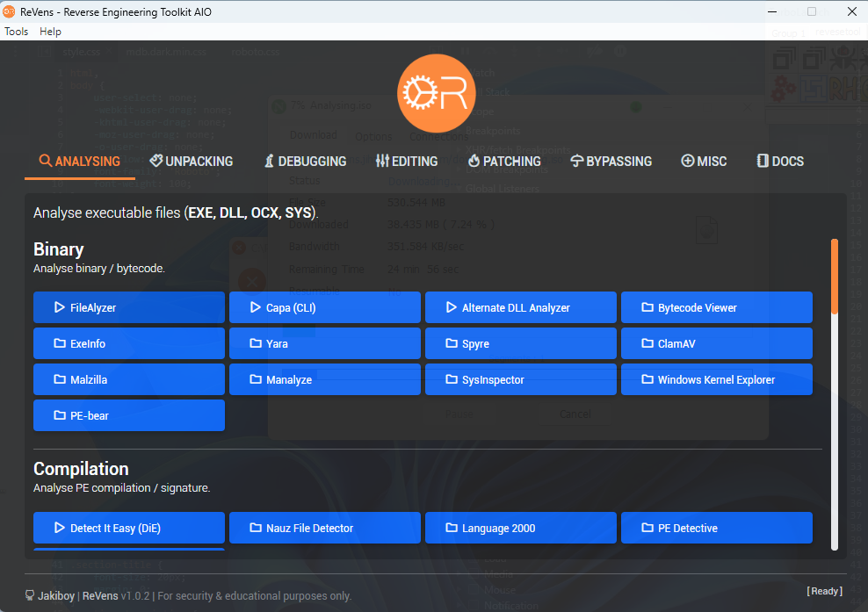The image size is (868, 612).
Task: Click the folder icon on PE-bear
Action: pyautogui.click(x=60, y=415)
